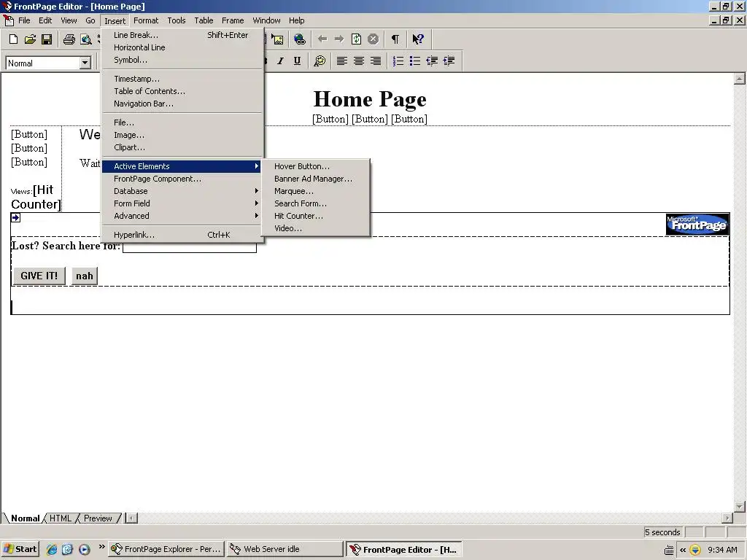Click the Stop loading icon
747x560 pixels.
point(373,39)
